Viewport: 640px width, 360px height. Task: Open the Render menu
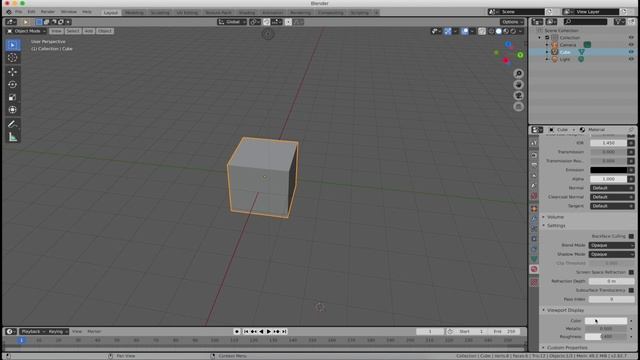pyautogui.click(x=48, y=12)
